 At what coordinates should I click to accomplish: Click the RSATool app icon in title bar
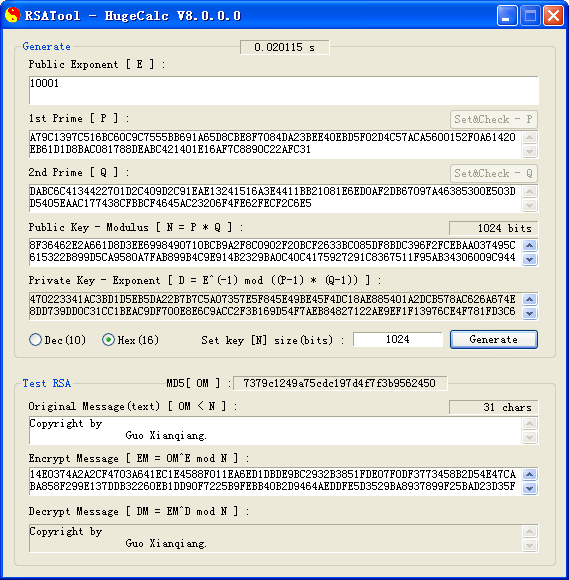click(x=12, y=15)
